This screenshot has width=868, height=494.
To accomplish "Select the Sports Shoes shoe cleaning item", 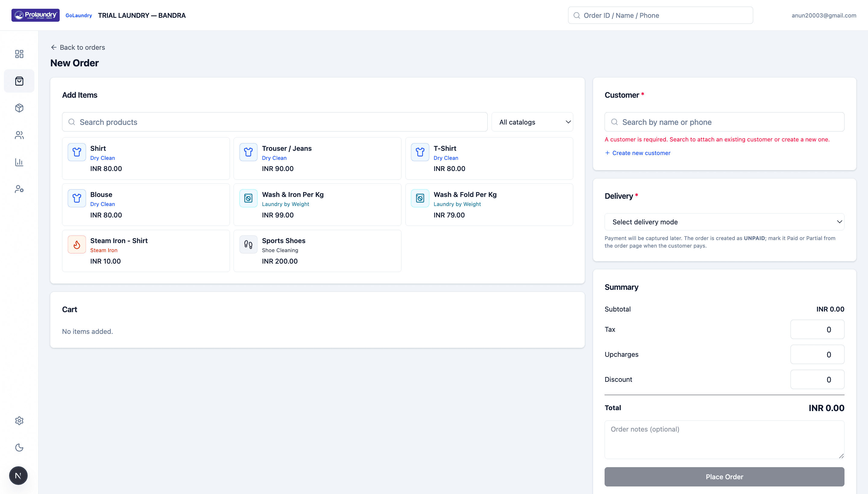I will click(x=317, y=251).
